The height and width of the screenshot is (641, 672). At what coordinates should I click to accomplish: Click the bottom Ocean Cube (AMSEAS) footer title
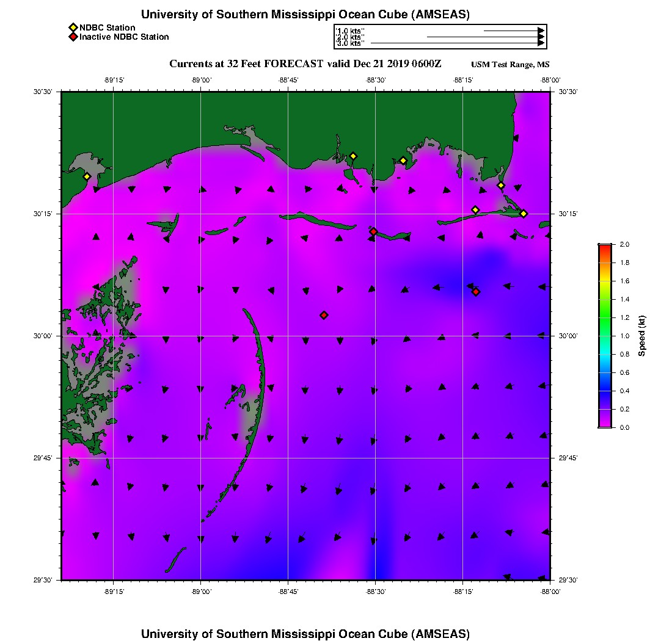click(305, 633)
